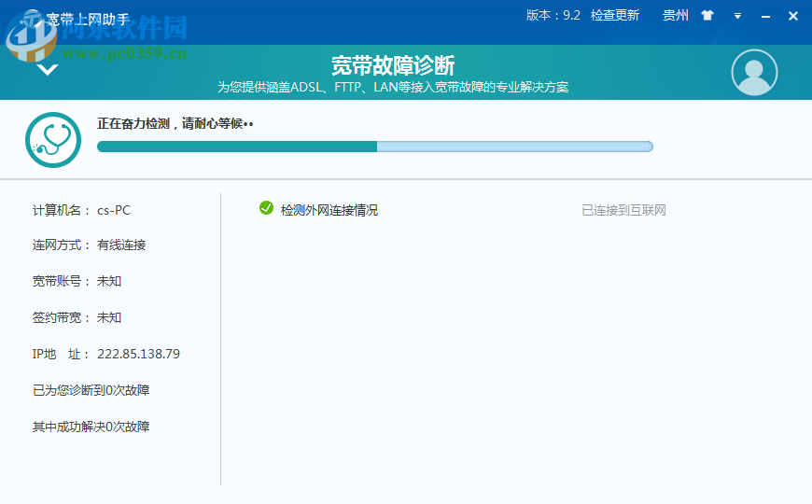This screenshot has height=504, width=812.
Task: Click the IP address 222.85.138.79
Action: click(138, 354)
